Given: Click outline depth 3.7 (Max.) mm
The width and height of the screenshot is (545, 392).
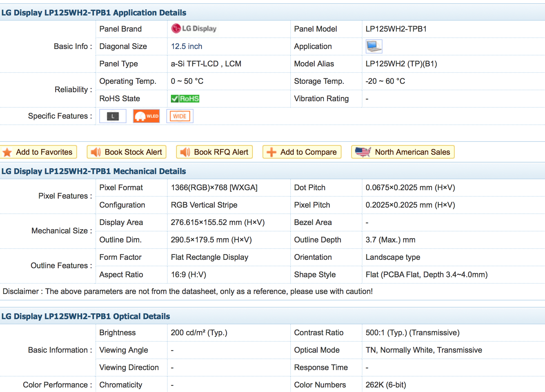Looking at the screenshot, I should (x=390, y=240).
